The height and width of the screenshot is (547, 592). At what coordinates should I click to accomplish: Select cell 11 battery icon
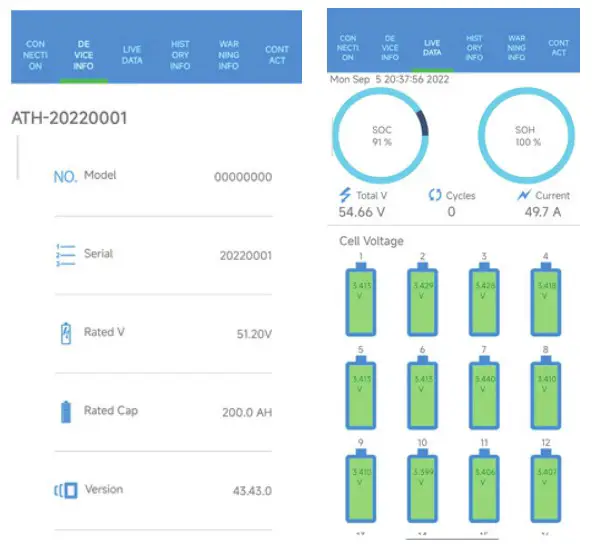[x=484, y=486]
